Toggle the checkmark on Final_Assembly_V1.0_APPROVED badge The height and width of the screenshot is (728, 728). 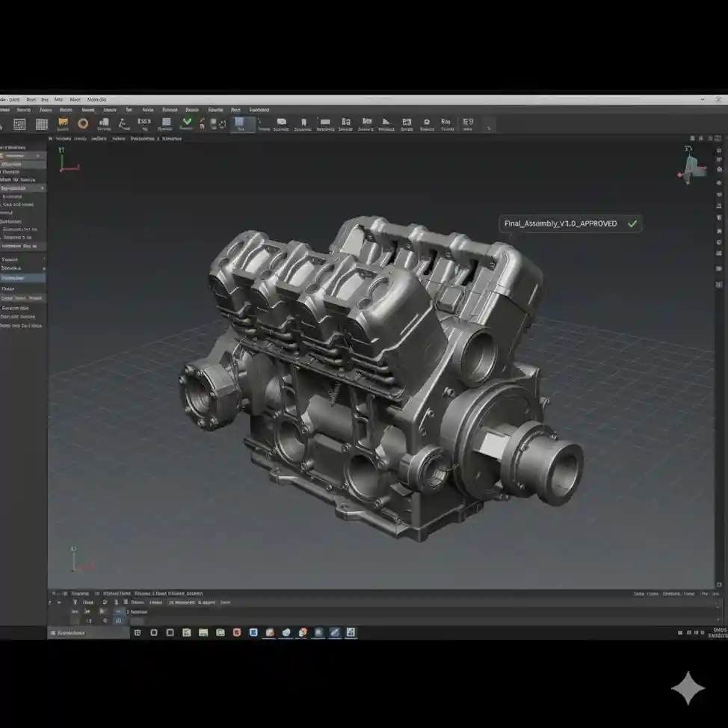tap(632, 223)
